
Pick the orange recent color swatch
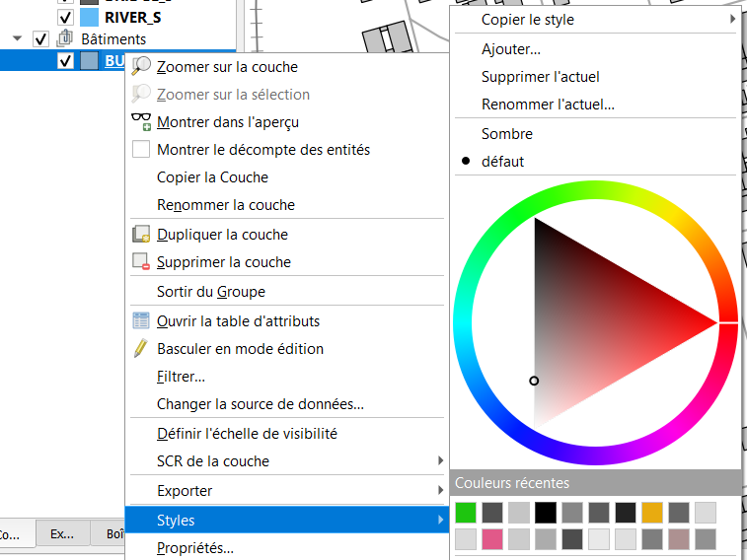pos(652,513)
